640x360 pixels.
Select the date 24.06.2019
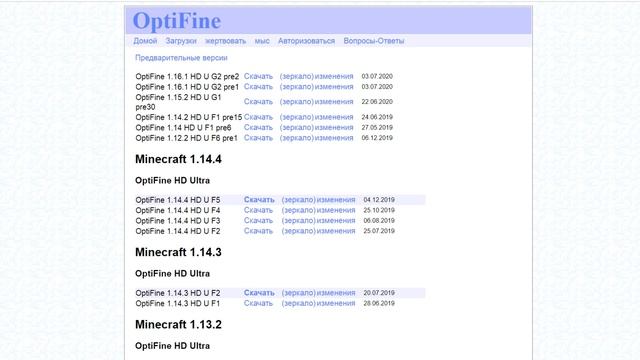click(377, 117)
